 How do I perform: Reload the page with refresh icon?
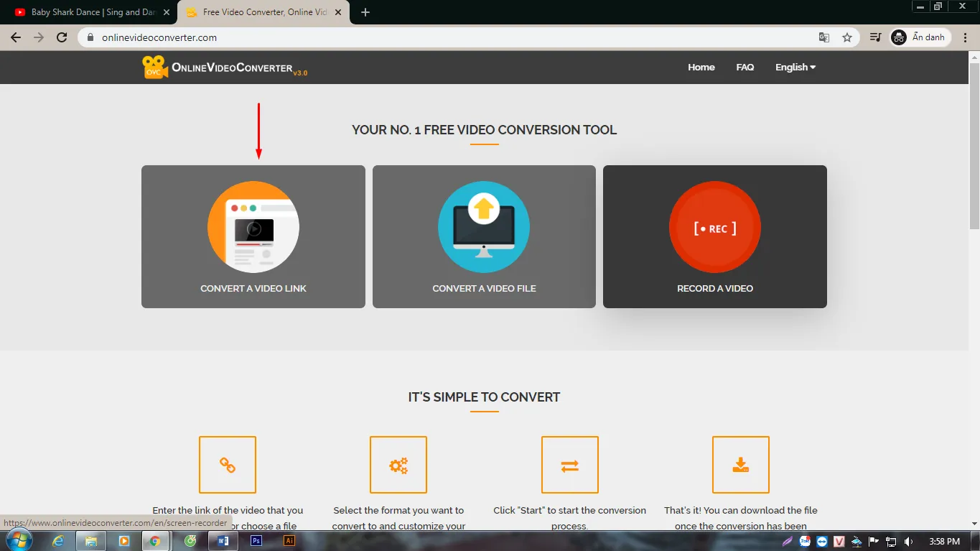click(62, 37)
